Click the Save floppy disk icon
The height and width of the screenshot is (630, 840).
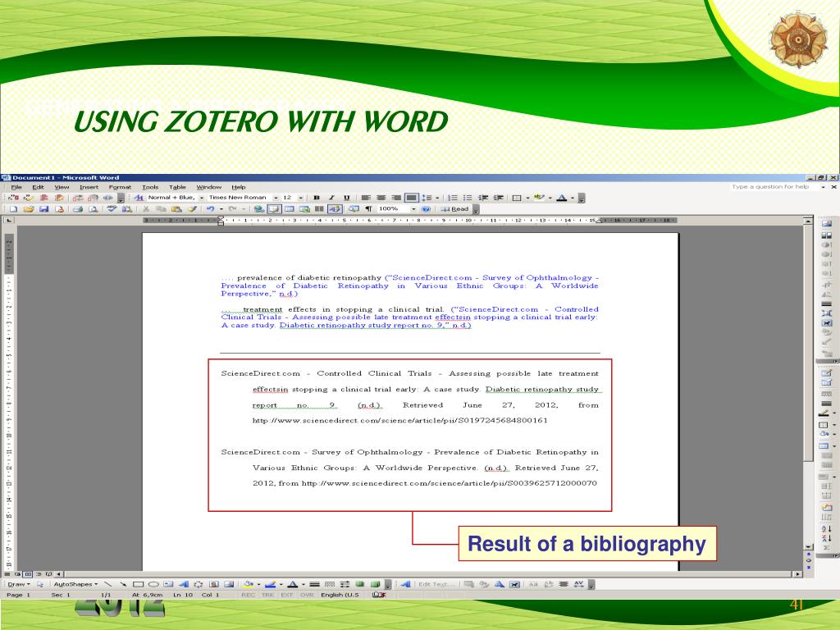(x=44, y=209)
